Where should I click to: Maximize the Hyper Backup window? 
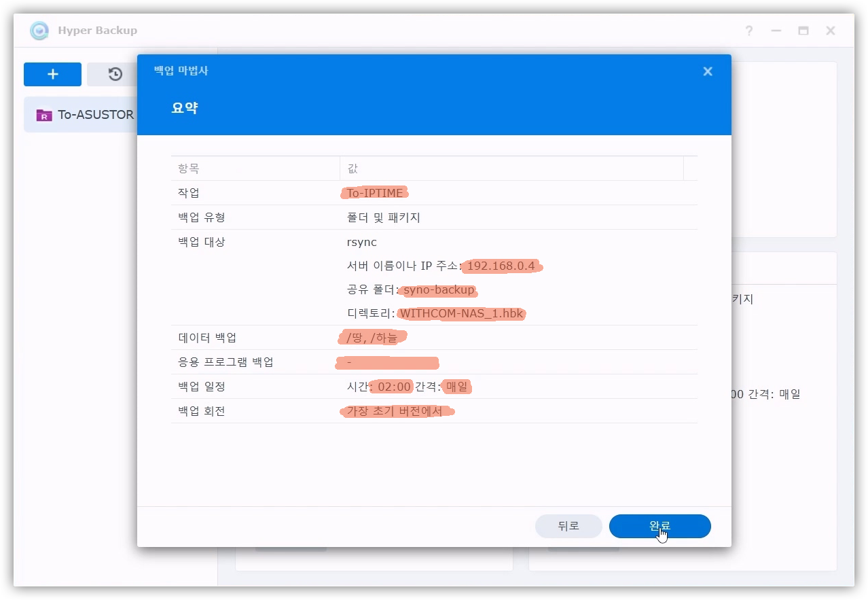point(803,31)
